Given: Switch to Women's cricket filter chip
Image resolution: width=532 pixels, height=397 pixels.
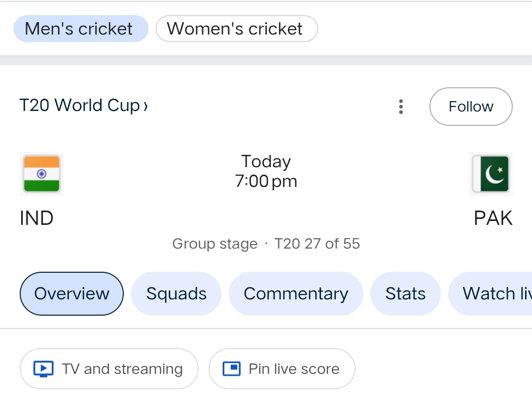Looking at the screenshot, I should pos(236,29).
